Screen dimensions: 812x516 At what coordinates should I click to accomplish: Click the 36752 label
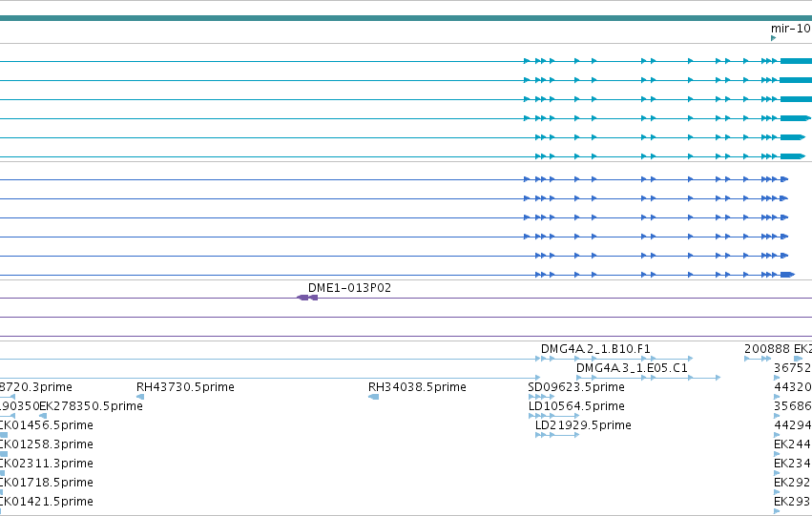(793, 368)
